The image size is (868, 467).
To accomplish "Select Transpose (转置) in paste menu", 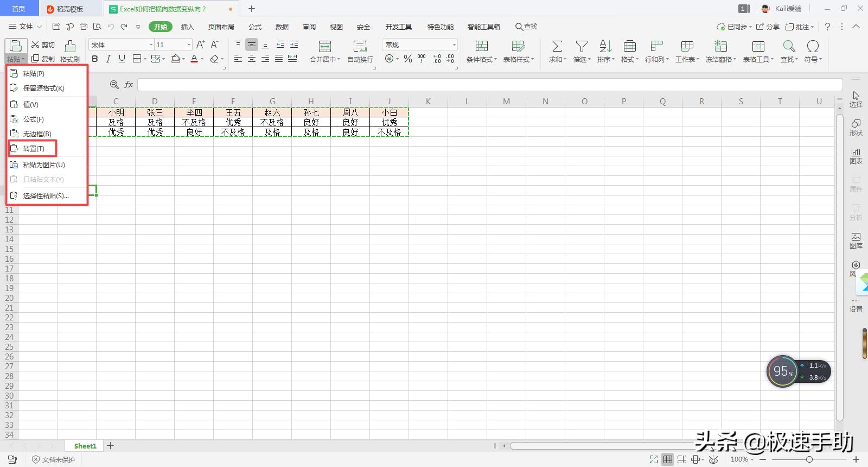I will click(33, 148).
